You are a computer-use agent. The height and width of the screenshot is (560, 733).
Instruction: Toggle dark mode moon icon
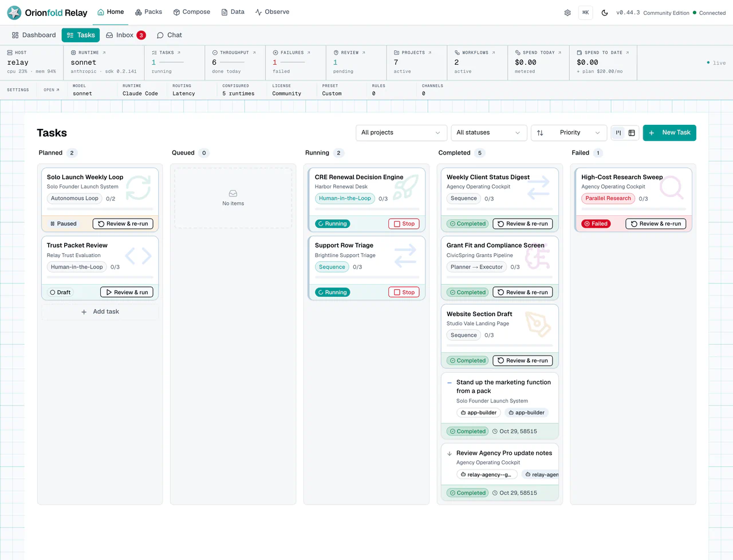pyautogui.click(x=605, y=13)
